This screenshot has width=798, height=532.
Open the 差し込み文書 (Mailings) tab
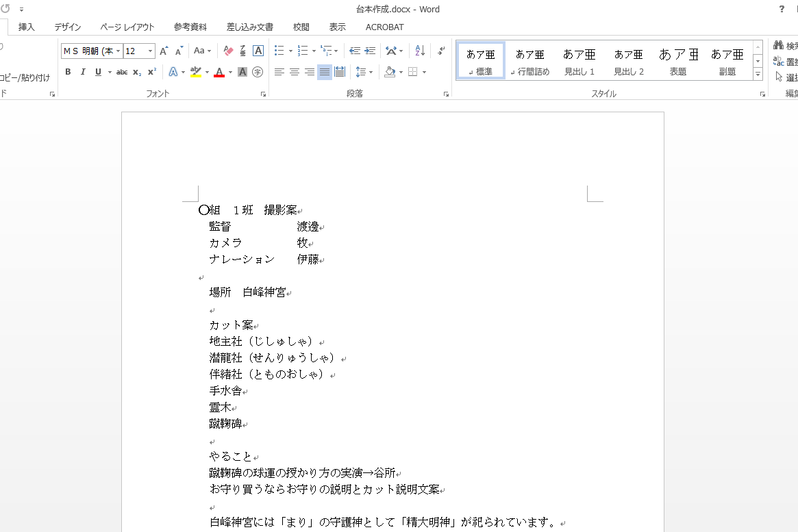point(250,27)
